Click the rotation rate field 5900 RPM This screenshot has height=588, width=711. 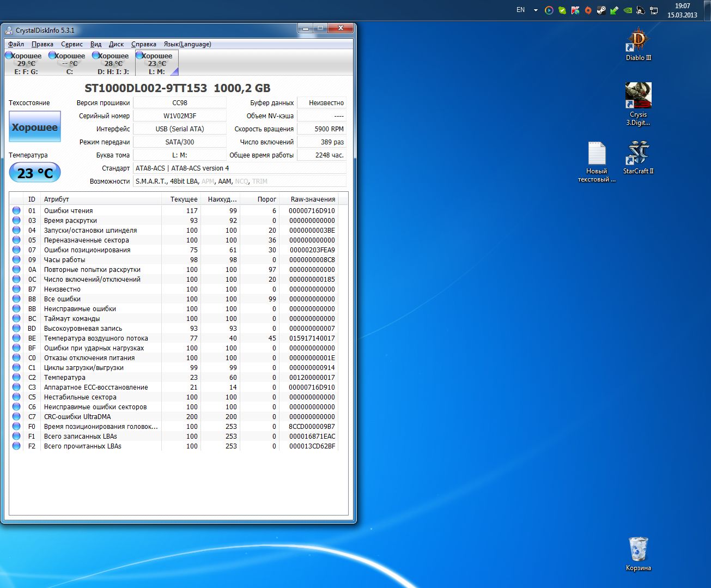(x=322, y=129)
